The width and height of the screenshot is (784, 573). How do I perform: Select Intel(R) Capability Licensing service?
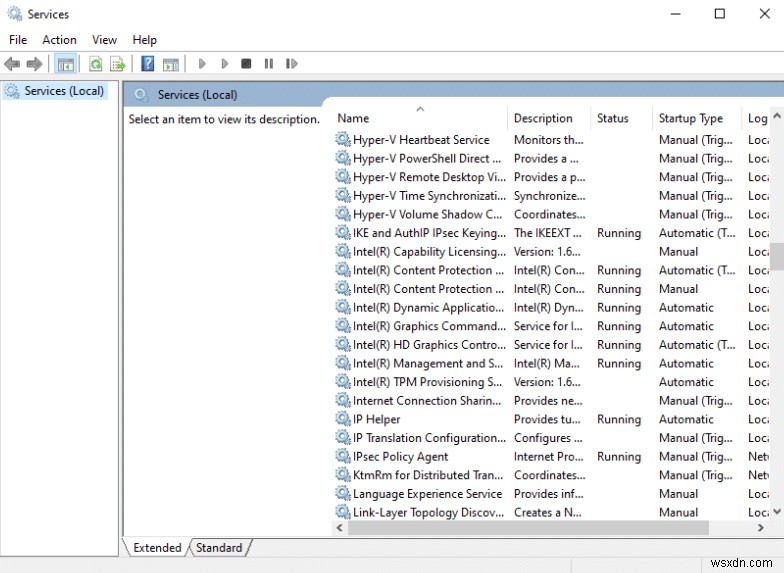click(429, 252)
